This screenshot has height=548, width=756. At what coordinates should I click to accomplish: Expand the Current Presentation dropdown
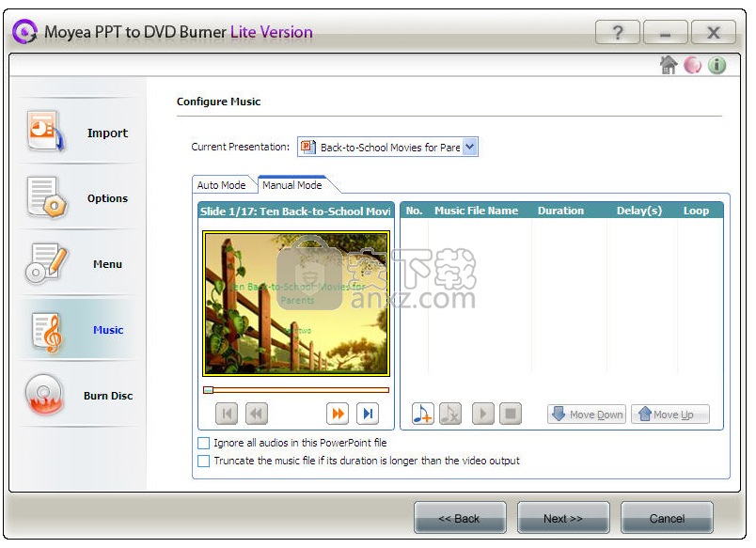click(470, 147)
